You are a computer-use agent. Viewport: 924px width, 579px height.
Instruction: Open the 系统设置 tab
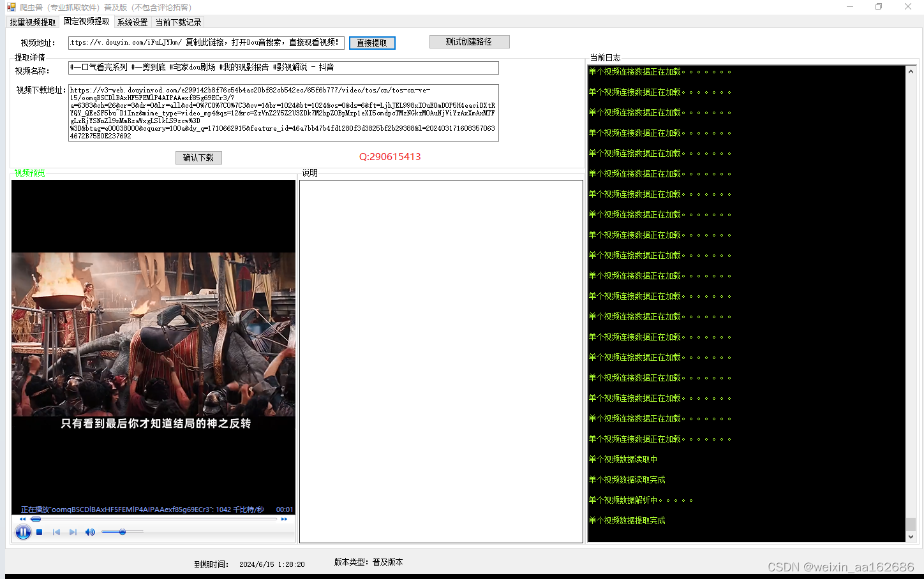132,22
